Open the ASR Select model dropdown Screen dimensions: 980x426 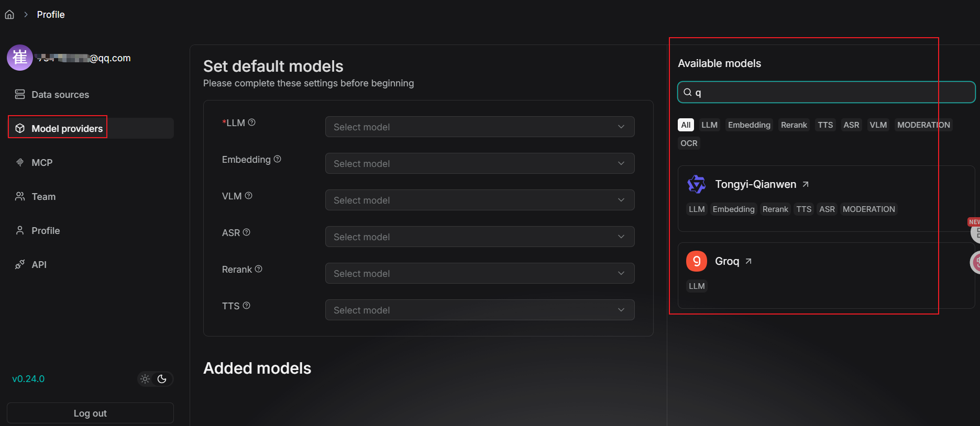tap(480, 237)
